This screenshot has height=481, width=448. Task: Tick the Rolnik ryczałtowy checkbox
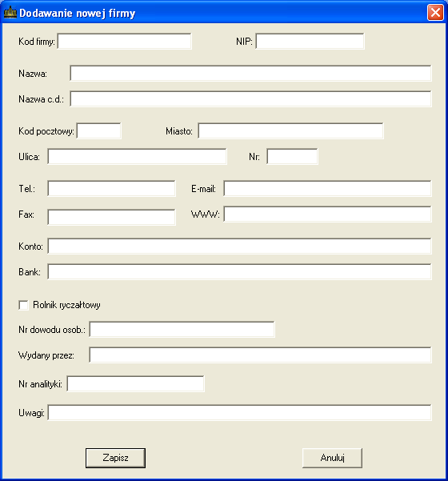click(24, 305)
